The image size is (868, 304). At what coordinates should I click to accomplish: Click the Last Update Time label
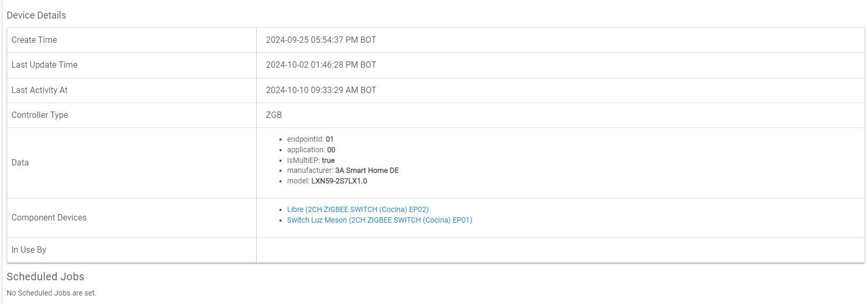[x=44, y=65]
